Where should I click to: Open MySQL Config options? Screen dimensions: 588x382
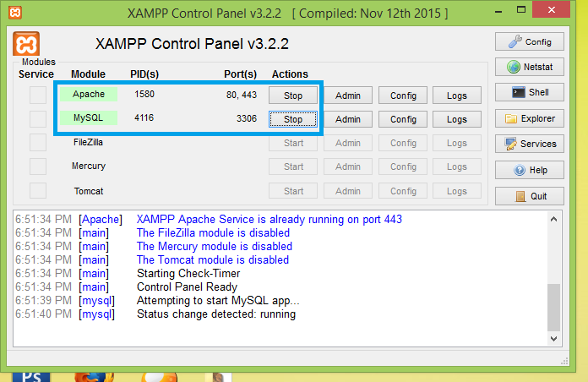[403, 119]
